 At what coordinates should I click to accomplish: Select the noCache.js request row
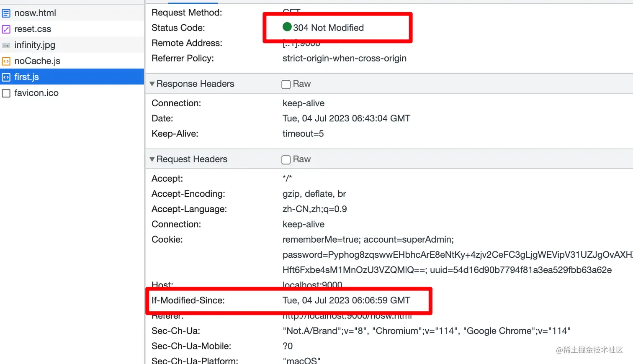click(x=72, y=61)
